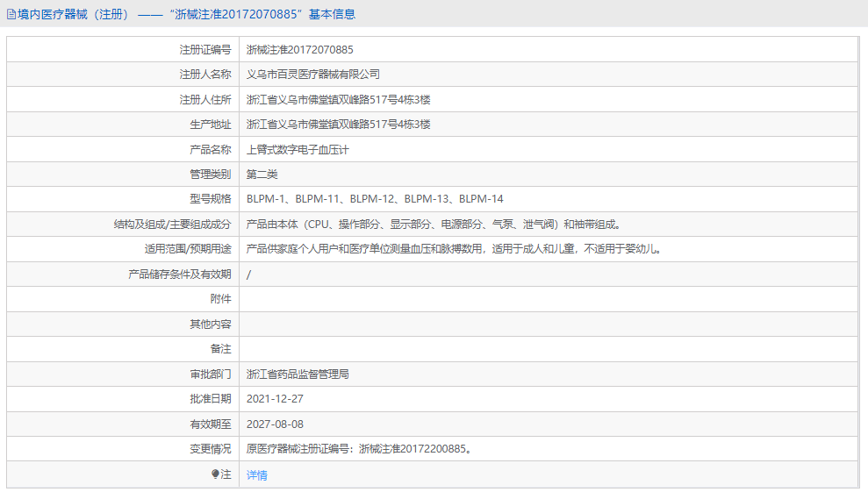The width and height of the screenshot is (868, 492).
Task: Click the 适用范围/预期用途 description text
Action: coord(454,249)
